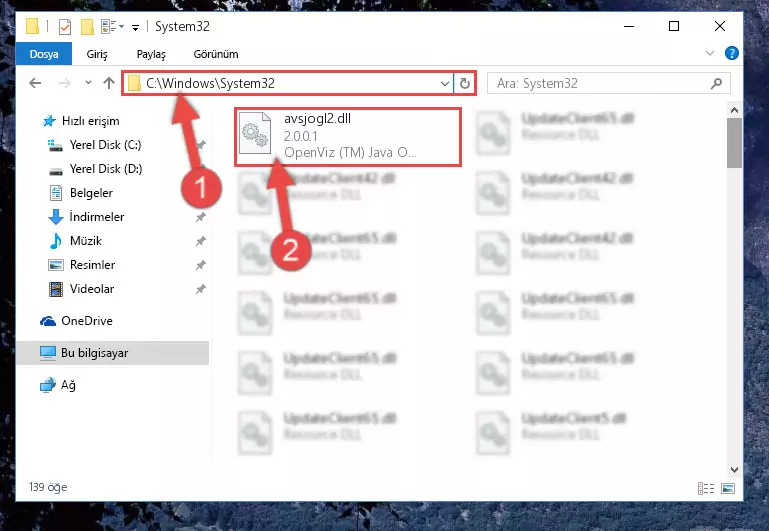Viewport: 769px width, 531px height.
Task: Open the quick access view options icon
Action: pos(112,26)
